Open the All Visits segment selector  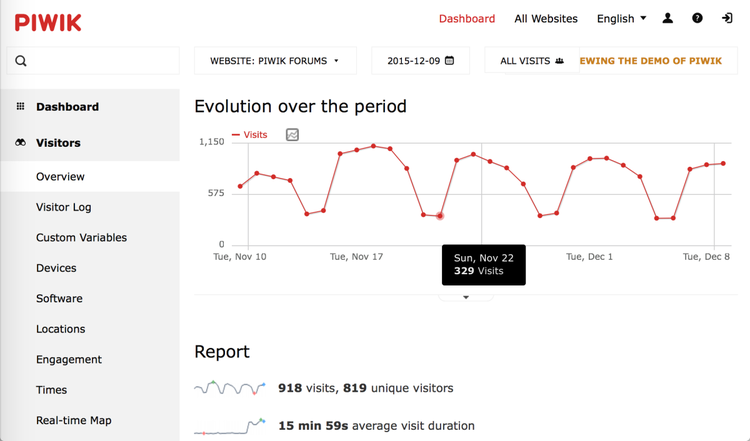point(532,61)
